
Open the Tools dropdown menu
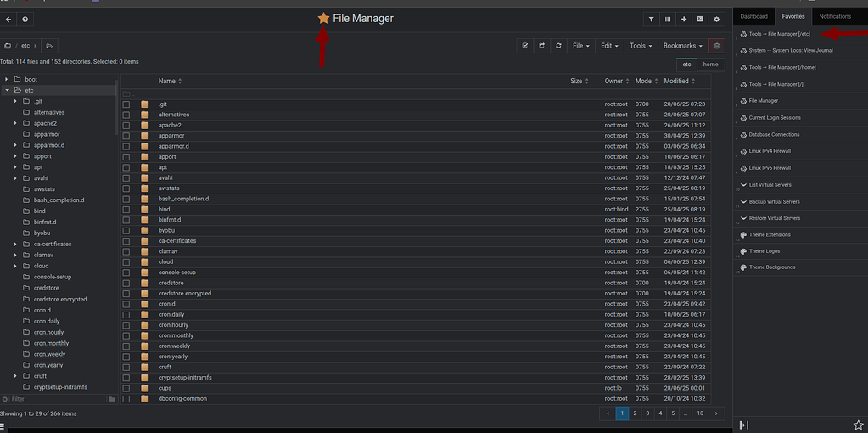pos(641,46)
